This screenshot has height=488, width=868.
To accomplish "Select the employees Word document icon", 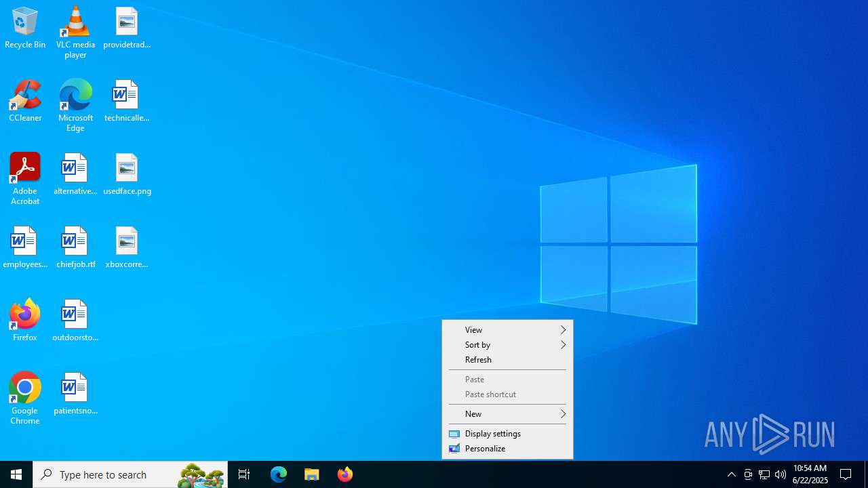I will [25, 248].
